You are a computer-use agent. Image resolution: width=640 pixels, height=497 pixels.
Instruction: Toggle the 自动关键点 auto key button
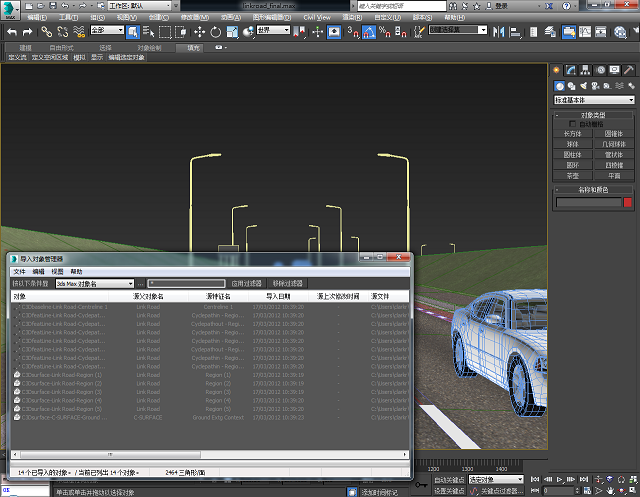point(447,480)
